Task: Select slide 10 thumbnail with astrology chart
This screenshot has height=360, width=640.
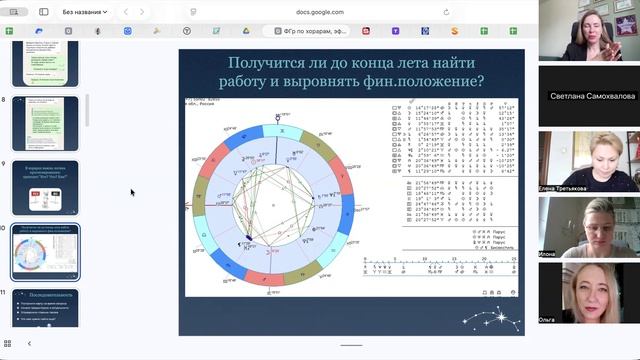Action: point(45,252)
